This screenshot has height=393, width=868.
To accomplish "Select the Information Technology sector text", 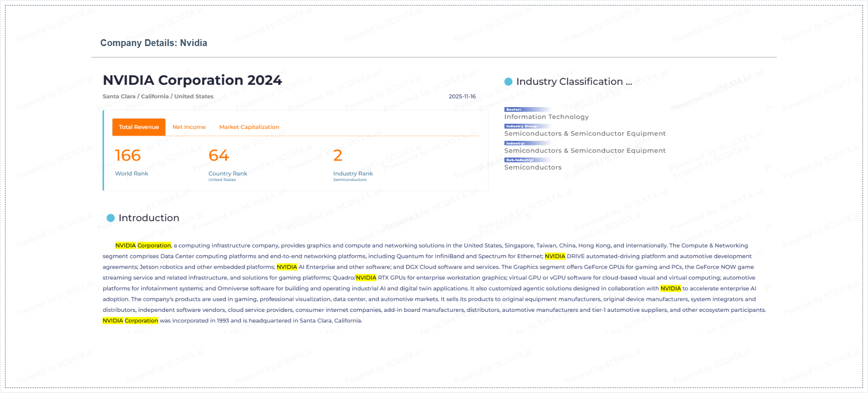I will [546, 117].
